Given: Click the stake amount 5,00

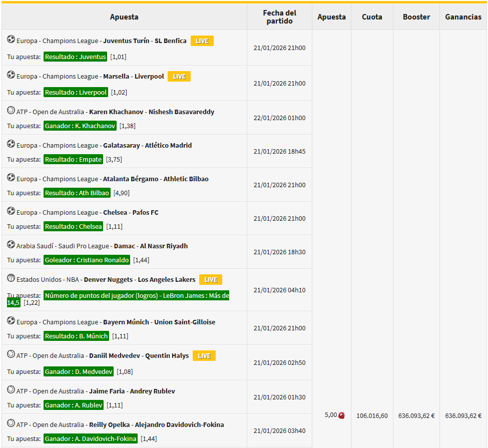Looking at the screenshot, I should (x=330, y=415).
